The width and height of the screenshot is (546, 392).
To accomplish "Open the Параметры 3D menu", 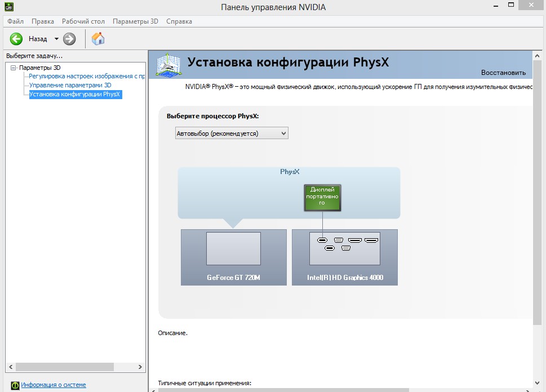I will pos(135,21).
